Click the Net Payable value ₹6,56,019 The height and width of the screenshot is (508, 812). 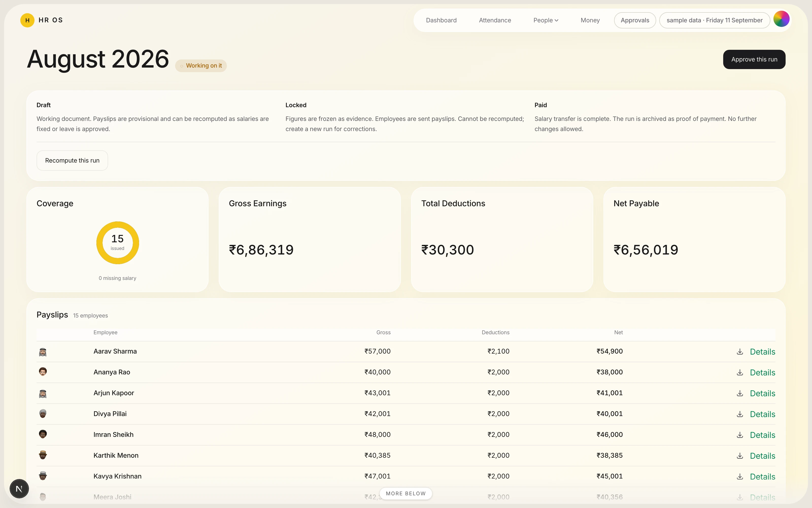point(646,250)
